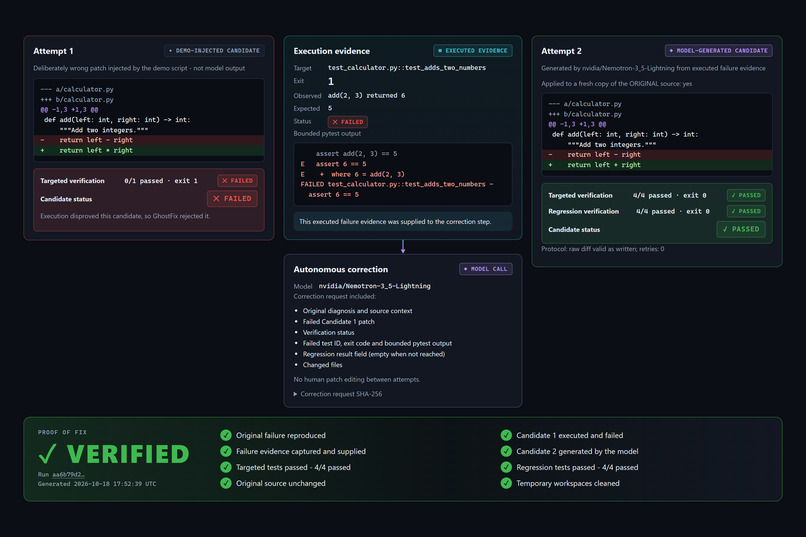Viewport: 806px width, 537px height.
Task: Select the Execution evidence heading
Action: coord(332,51)
